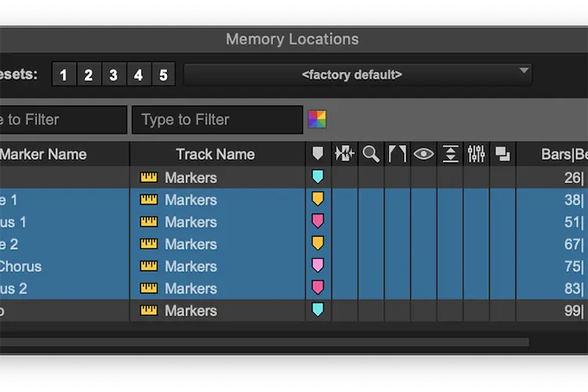Click the ruler icon in the bar 83 row
This screenshot has height=392, width=588.
[149, 288]
